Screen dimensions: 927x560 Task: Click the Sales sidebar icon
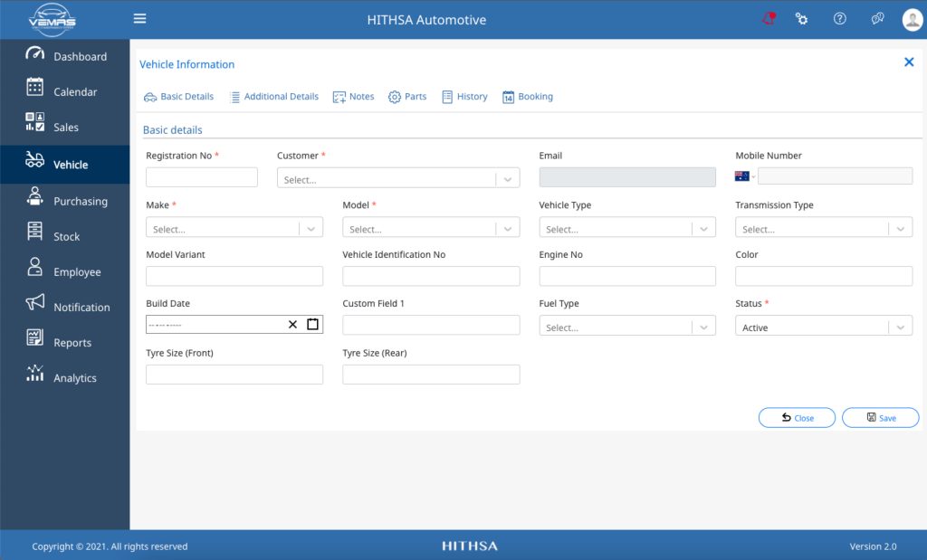click(35, 122)
